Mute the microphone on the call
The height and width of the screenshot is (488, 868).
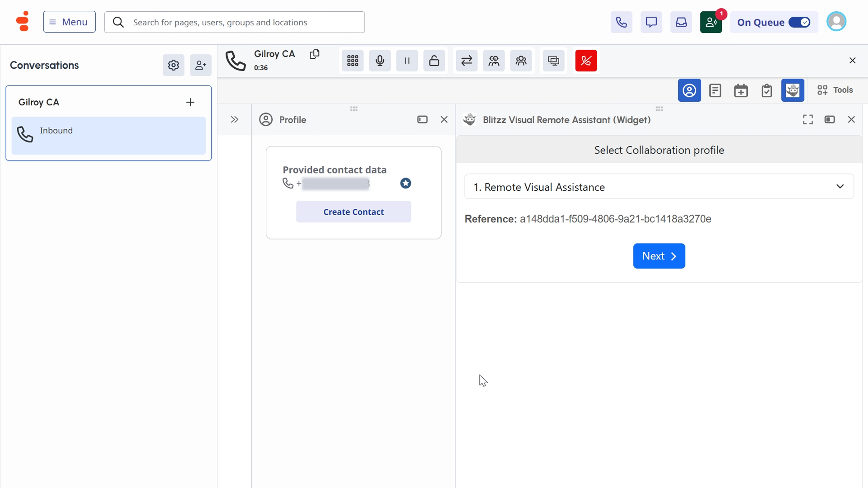point(380,61)
